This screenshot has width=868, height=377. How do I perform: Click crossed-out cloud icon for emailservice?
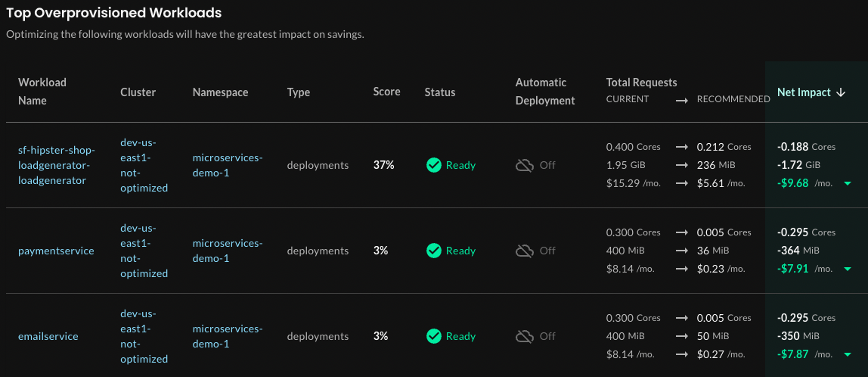pyautogui.click(x=525, y=336)
